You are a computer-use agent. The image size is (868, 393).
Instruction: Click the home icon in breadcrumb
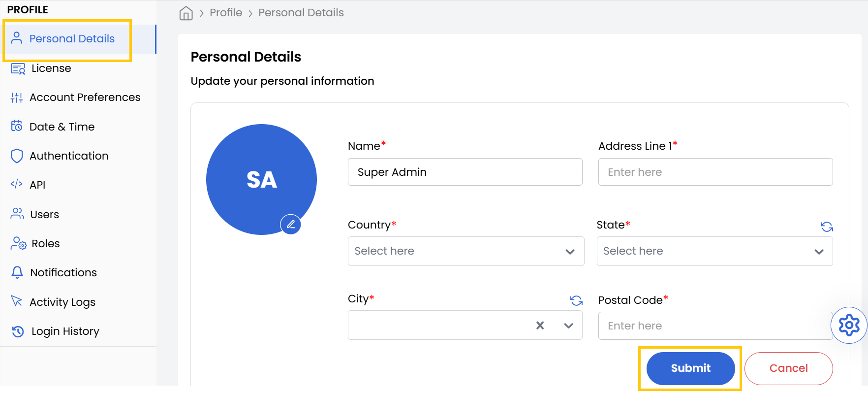(x=186, y=13)
